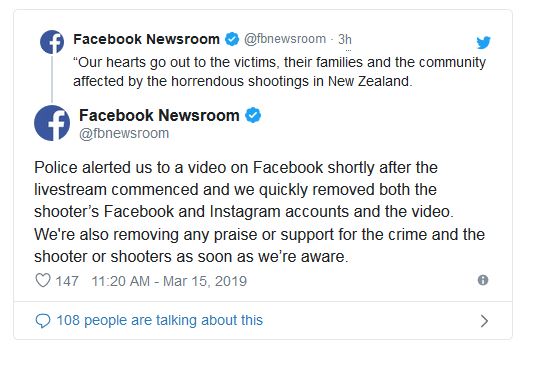Click the 147 likes count
The width and height of the screenshot is (535, 371).
point(67,281)
